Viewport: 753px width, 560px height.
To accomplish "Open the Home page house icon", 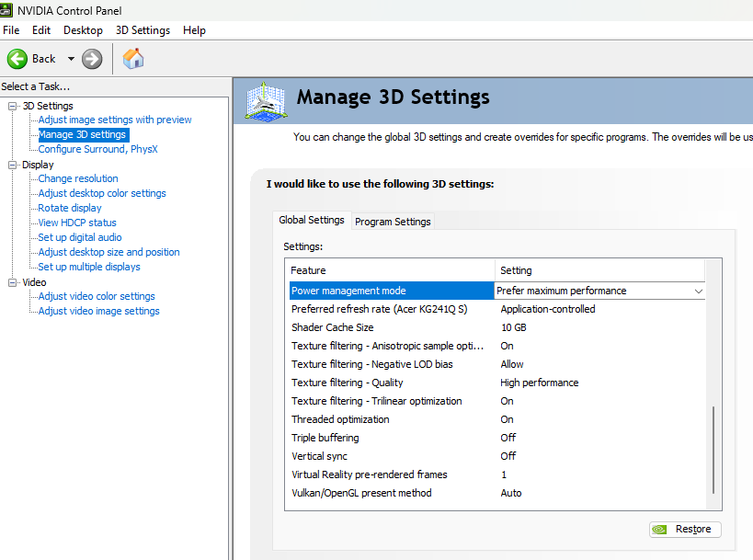I will click(133, 59).
